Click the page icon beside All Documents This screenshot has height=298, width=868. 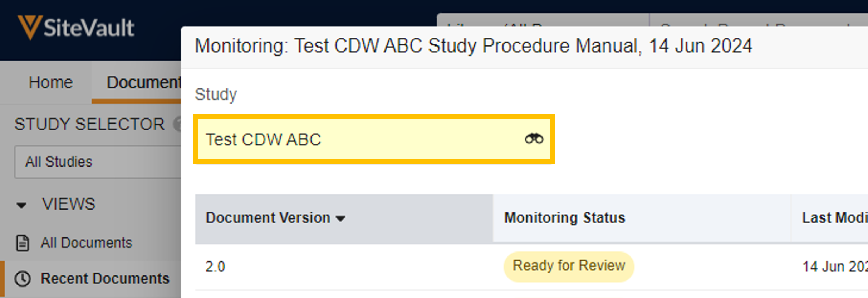[x=23, y=243]
